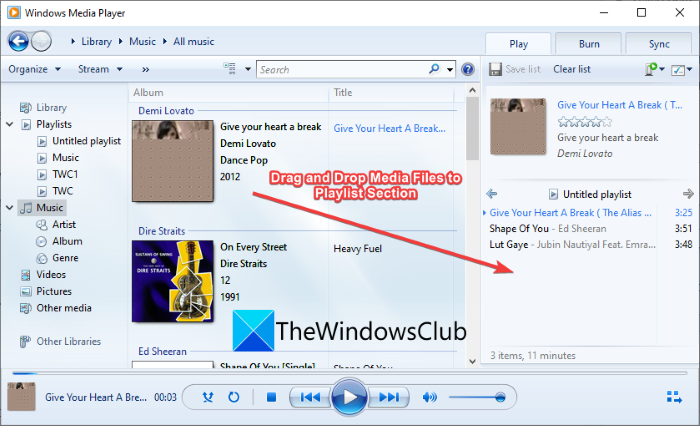Expand the breadcrumb arrow before Music
The height and width of the screenshot is (426, 700).
click(x=121, y=42)
